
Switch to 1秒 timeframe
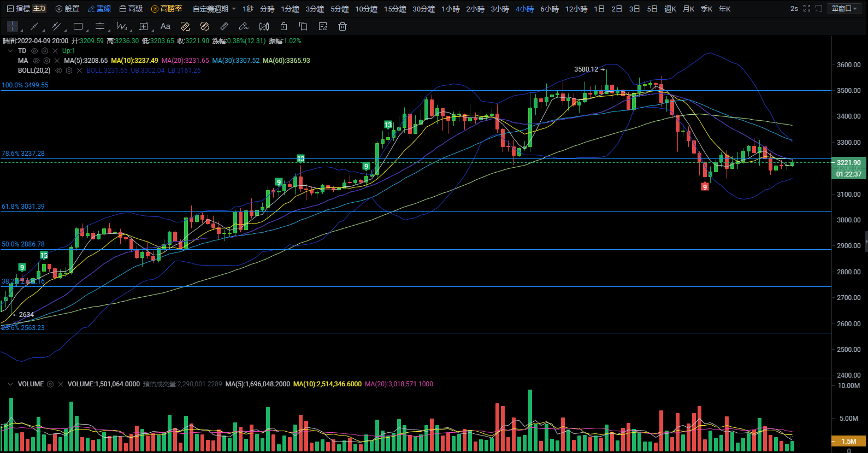coord(248,9)
